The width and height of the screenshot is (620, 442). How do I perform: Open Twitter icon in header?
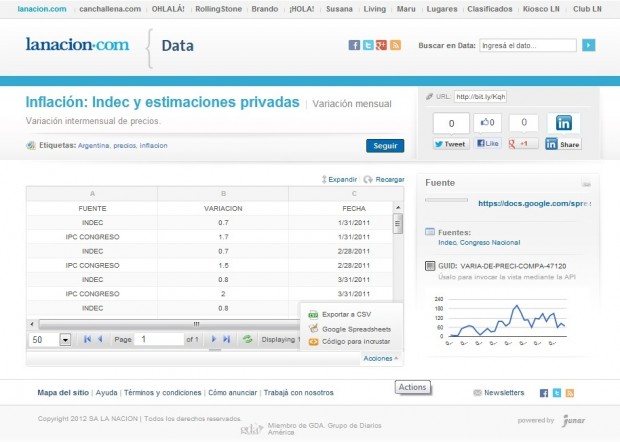click(x=368, y=45)
